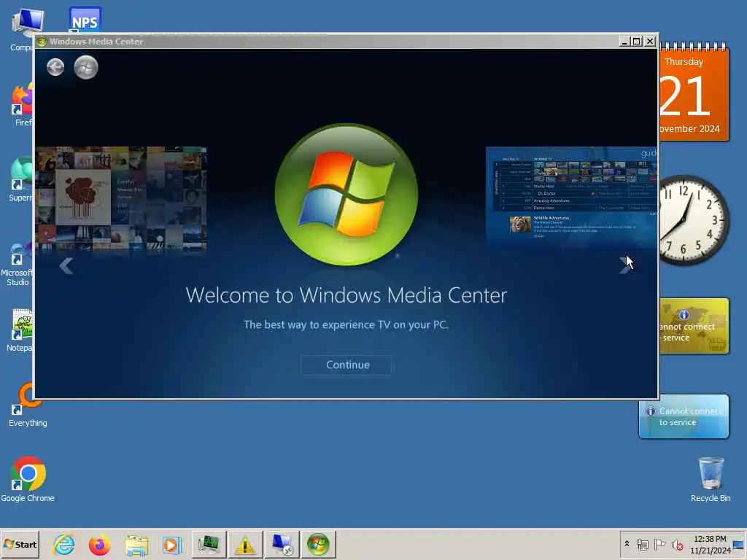Open the taskbar clock showing 12:38 PM
Viewport: 747px width, 560px height.
[710, 544]
